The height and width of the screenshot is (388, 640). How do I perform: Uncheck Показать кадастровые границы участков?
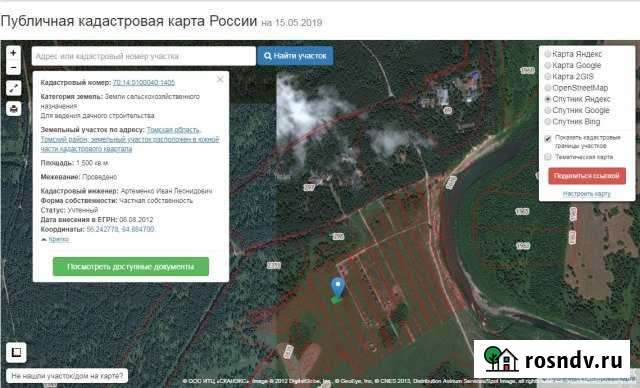[548, 139]
